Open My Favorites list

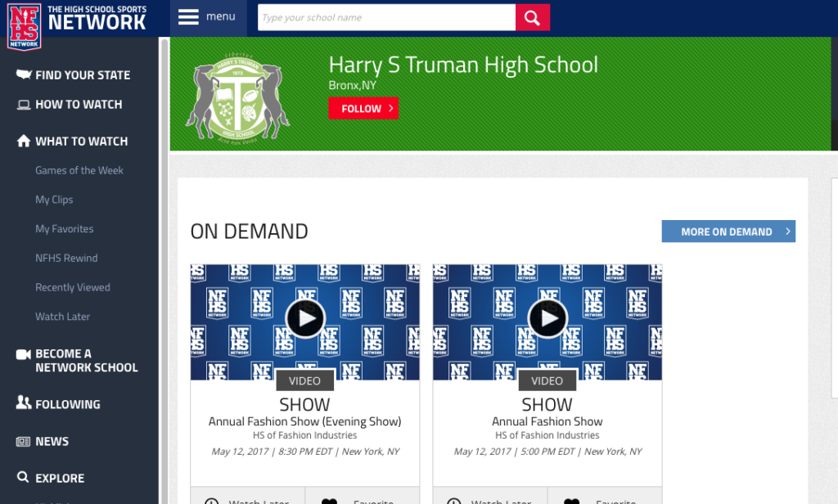point(64,229)
